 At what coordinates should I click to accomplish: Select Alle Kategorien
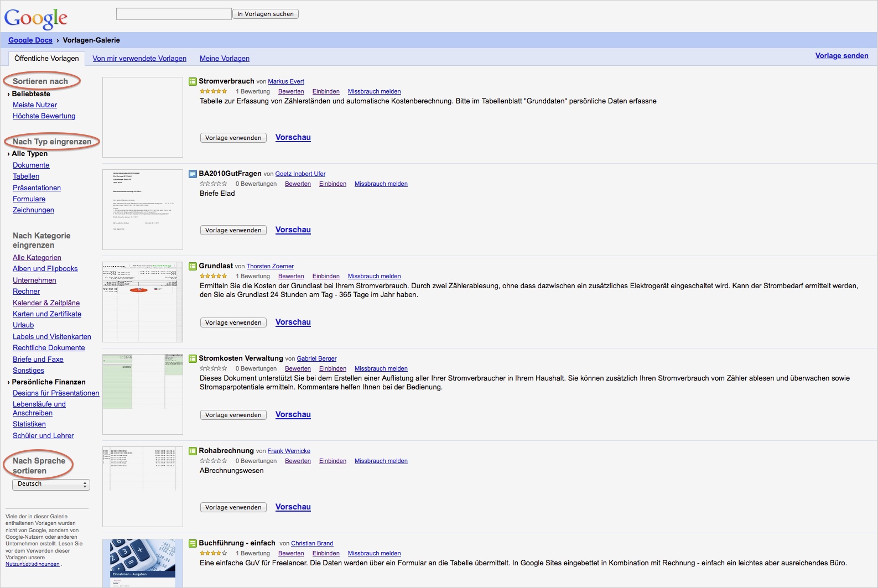click(x=37, y=258)
